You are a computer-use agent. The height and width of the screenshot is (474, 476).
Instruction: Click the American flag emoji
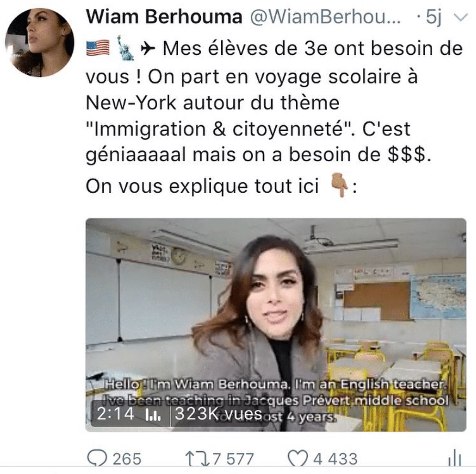point(98,49)
